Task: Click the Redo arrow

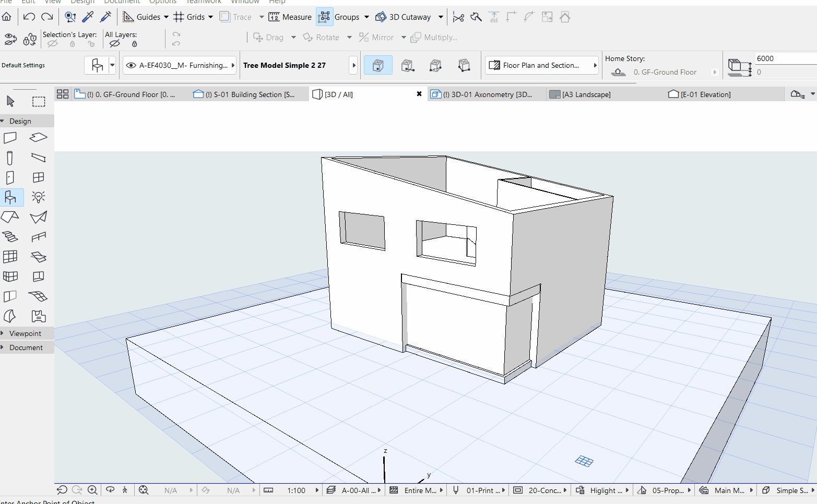Action: click(47, 17)
